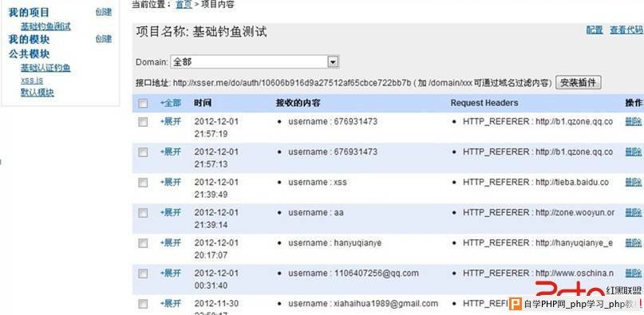This screenshot has height=315, width=644.
Task: Open the xss.js module
Action: tap(32, 80)
